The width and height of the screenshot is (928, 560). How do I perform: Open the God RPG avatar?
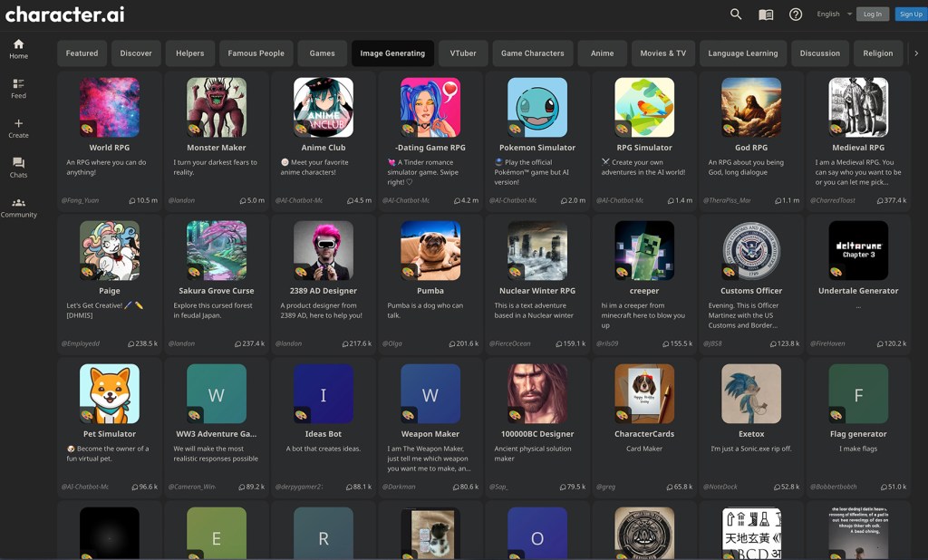point(751,107)
